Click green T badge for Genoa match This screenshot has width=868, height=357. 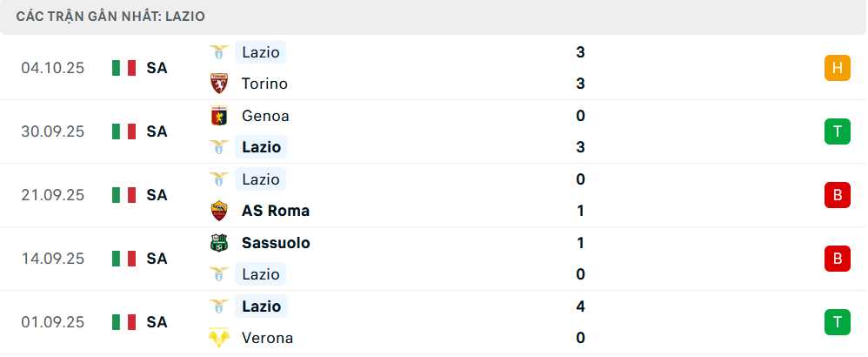(837, 131)
